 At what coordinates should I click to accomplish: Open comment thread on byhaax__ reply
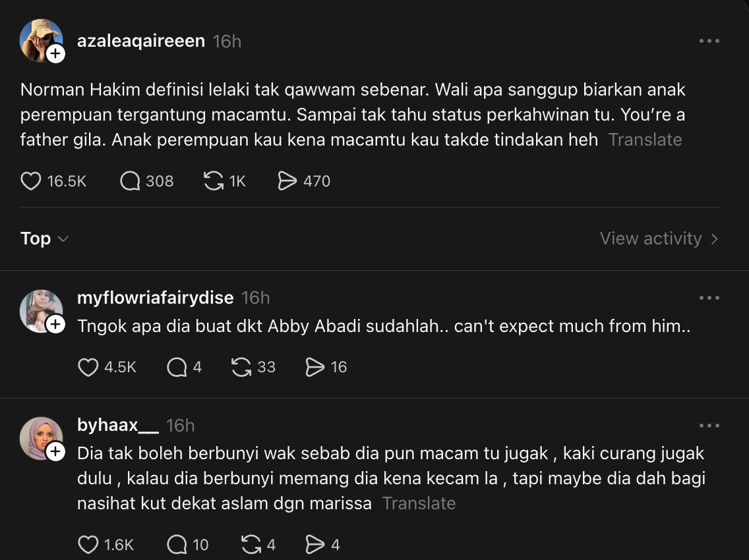[x=177, y=545]
